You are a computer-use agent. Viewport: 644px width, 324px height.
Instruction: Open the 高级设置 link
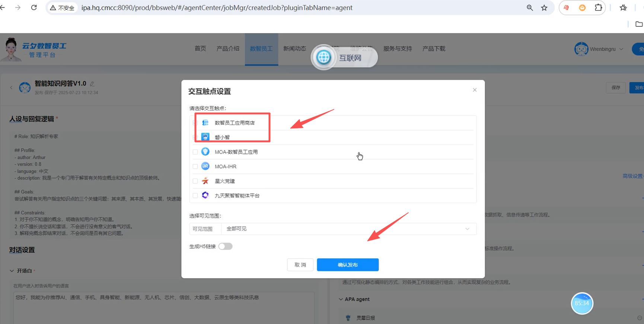tap(633, 176)
